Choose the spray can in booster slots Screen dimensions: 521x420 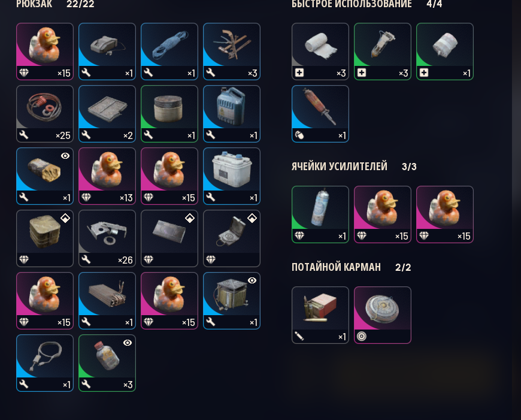(x=320, y=214)
